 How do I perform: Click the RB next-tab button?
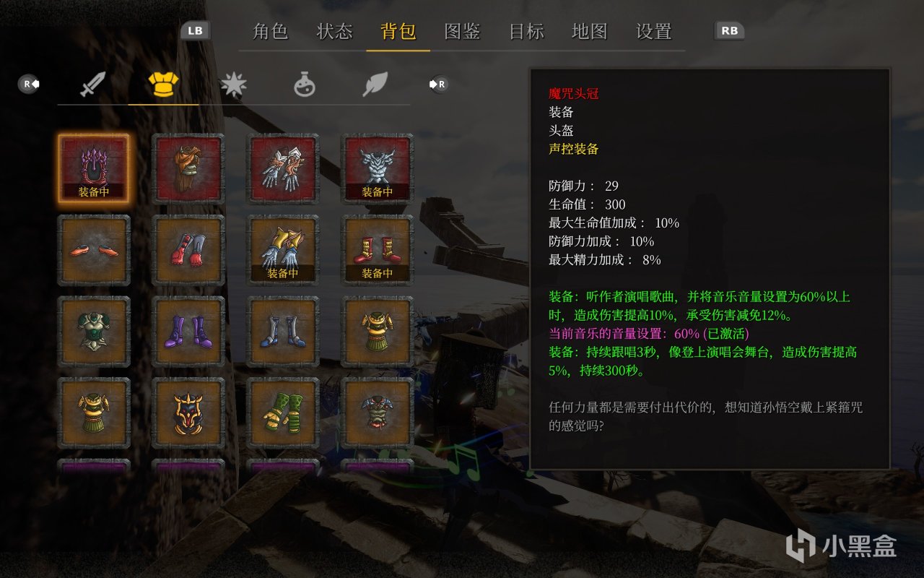[x=729, y=31]
